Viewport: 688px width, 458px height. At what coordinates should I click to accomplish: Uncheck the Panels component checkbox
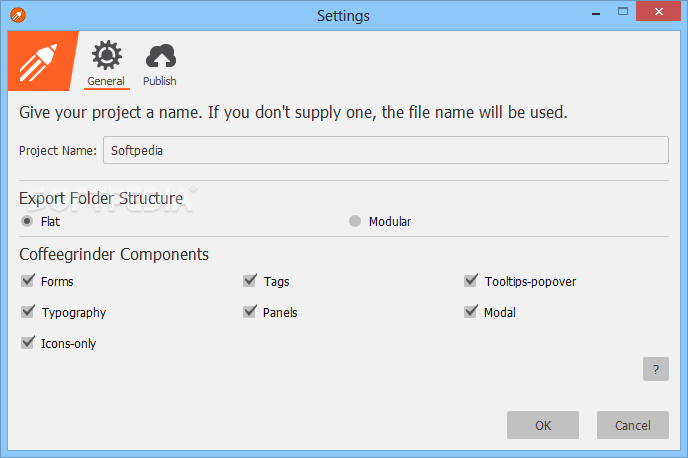pyautogui.click(x=250, y=312)
